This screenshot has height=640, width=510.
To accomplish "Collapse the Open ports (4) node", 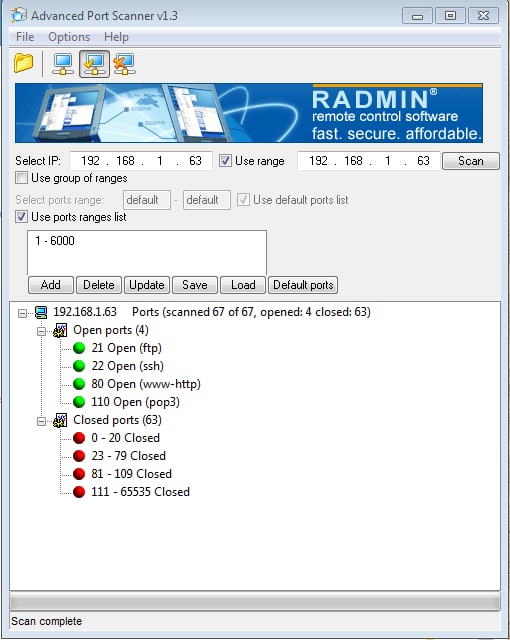I will (41, 331).
